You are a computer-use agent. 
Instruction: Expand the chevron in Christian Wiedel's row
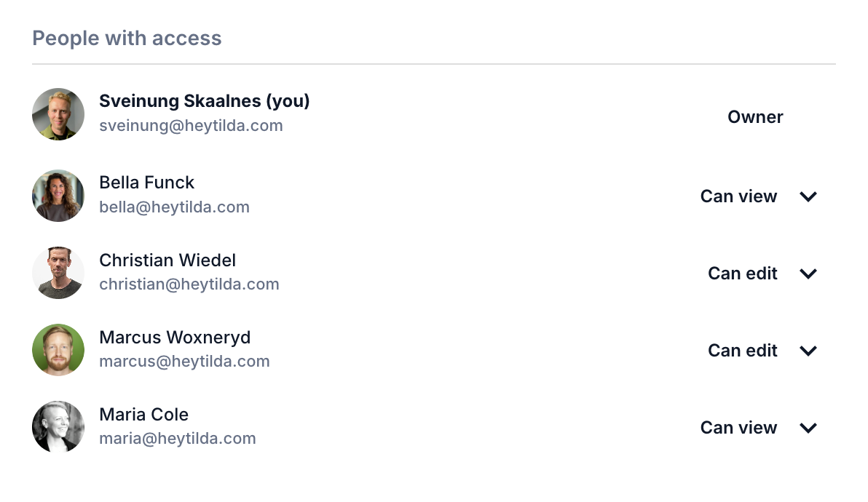pyautogui.click(x=808, y=274)
